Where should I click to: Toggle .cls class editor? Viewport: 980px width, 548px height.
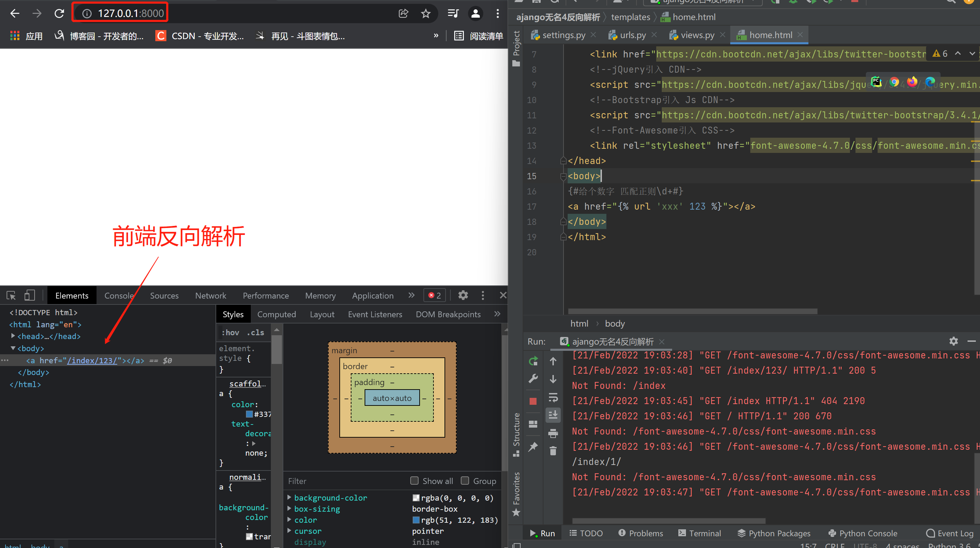[255, 332]
